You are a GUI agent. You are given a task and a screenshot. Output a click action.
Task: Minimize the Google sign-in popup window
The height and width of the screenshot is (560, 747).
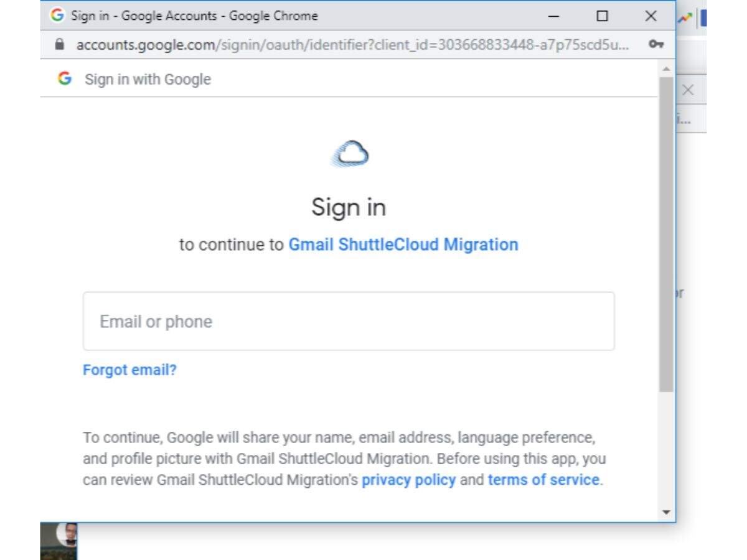[553, 16]
